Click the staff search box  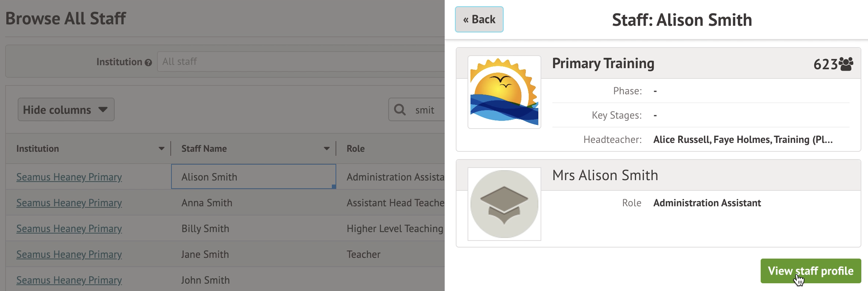pyautogui.click(x=428, y=110)
